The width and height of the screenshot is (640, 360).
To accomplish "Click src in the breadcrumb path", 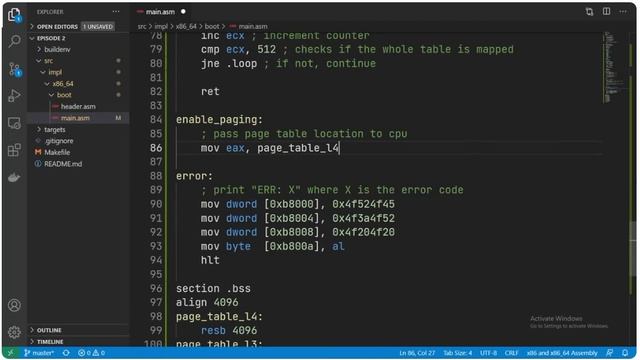I will point(142,27).
